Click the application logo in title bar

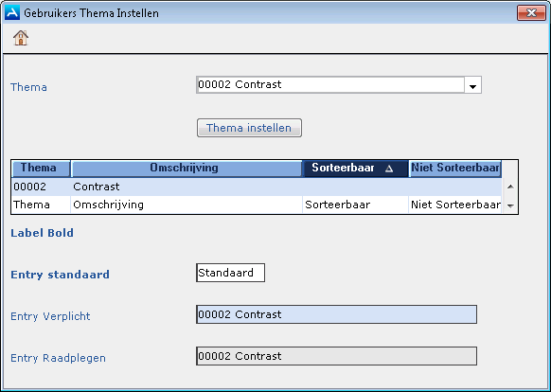(x=12, y=12)
